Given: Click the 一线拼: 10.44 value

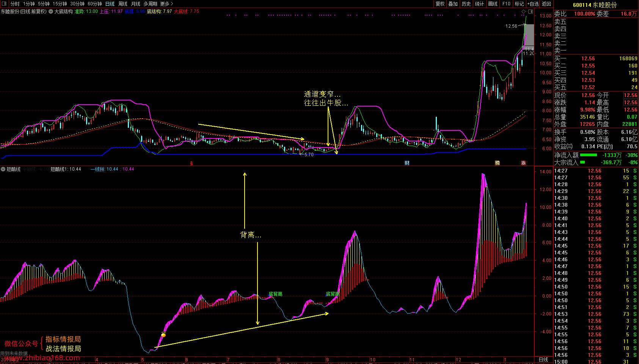Looking at the screenshot, I should (104, 169).
